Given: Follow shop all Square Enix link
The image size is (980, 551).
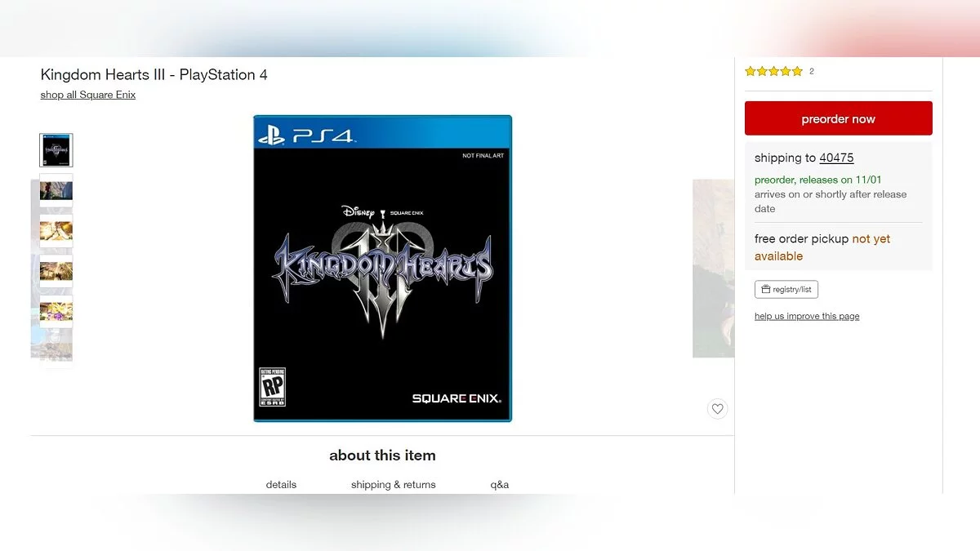Looking at the screenshot, I should pos(88,95).
